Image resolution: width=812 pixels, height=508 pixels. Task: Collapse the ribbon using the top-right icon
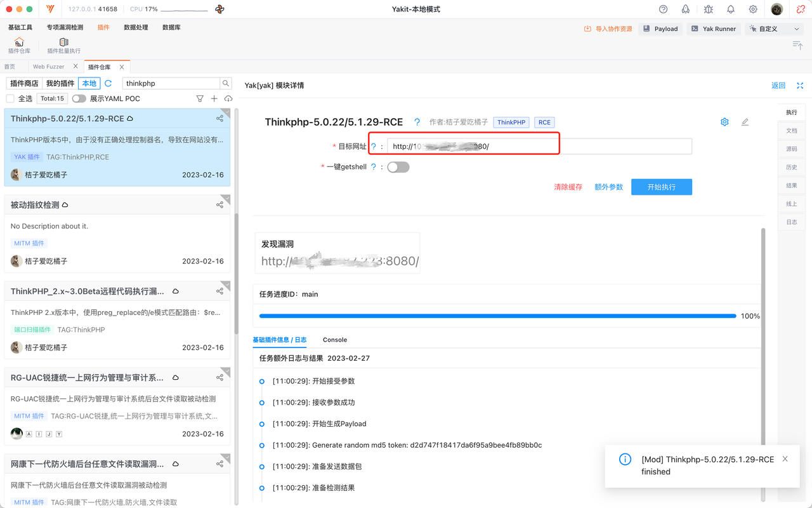click(797, 44)
